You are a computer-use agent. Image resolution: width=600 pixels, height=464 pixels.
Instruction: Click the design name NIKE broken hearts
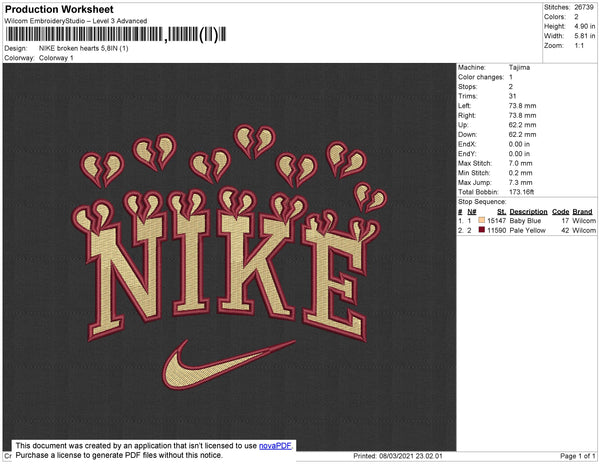[x=83, y=48]
